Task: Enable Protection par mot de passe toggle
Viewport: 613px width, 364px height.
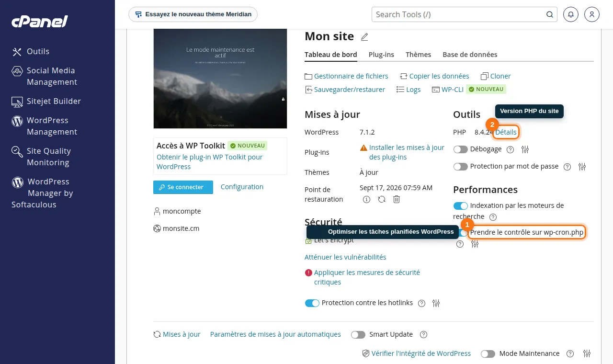Action: coord(461,167)
